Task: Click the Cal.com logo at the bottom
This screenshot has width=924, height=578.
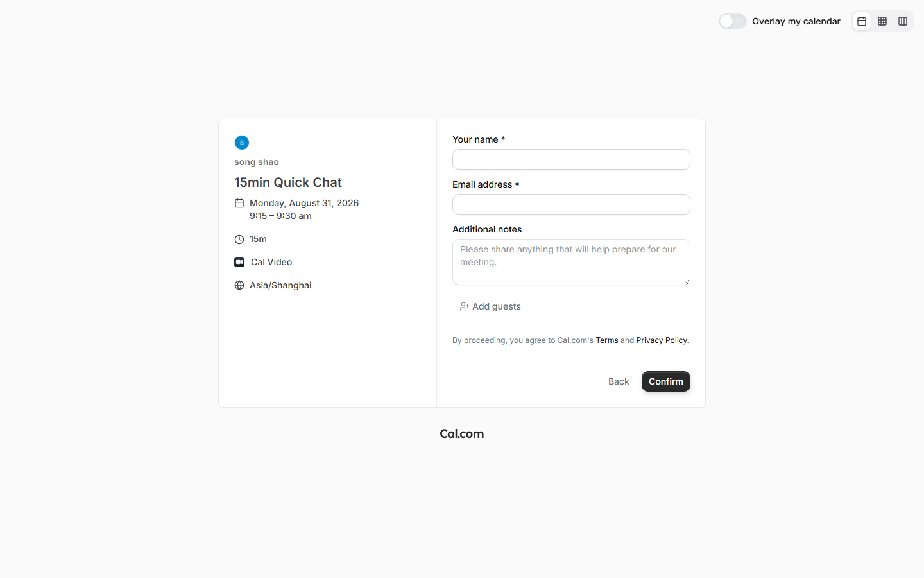Action: (462, 433)
